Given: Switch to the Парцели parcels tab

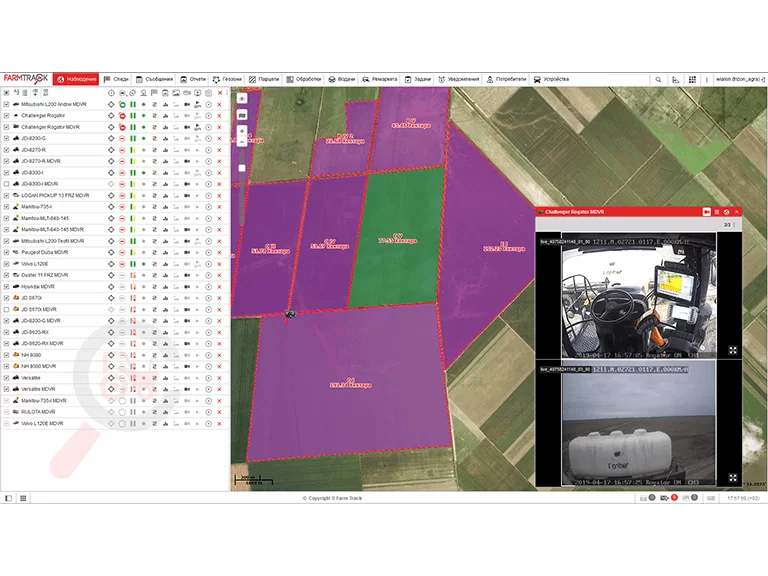Looking at the screenshot, I should point(264,79).
